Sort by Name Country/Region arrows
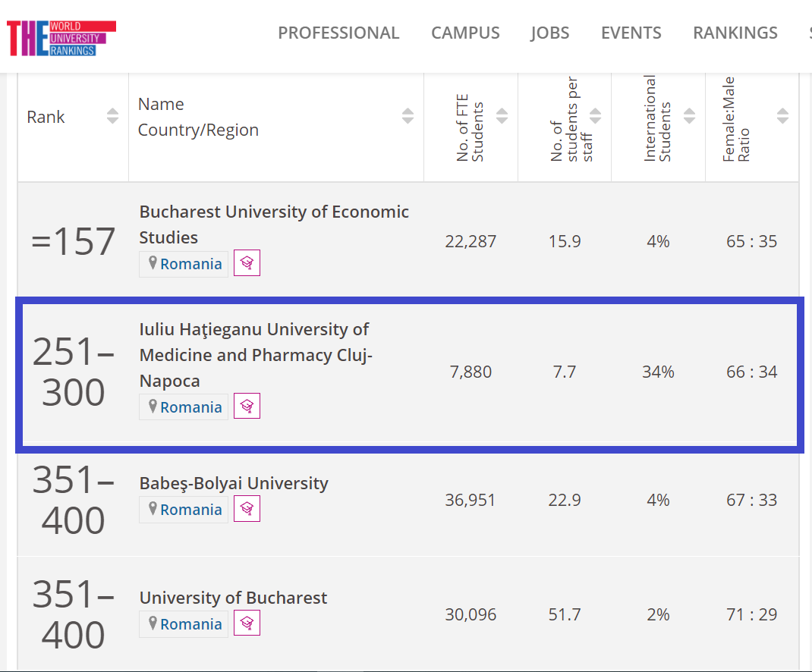This screenshot has width=812, height=672. click(408, 116)
